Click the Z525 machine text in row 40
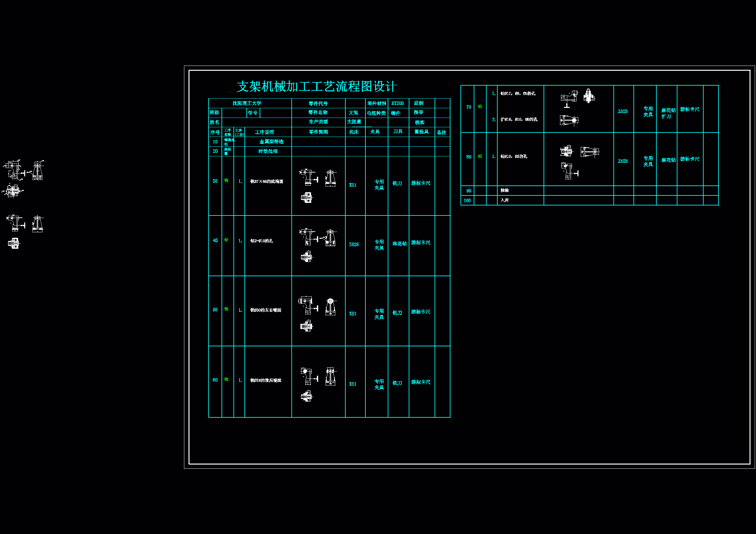The width and height of the screenshot is (756, 534). 354,245
